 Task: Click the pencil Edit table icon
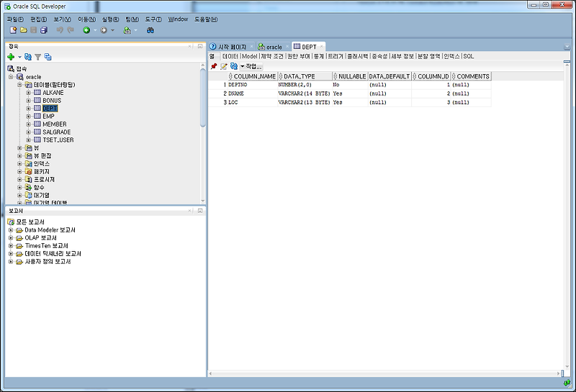tap(223, 66)
